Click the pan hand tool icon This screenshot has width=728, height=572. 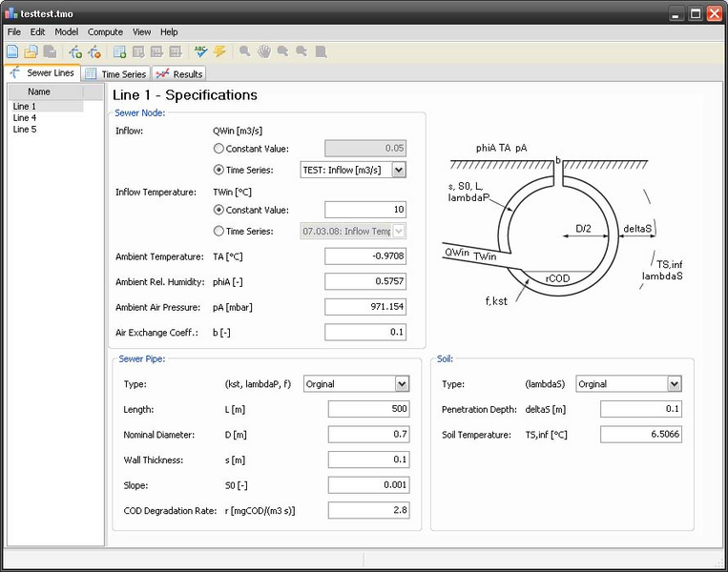pyautogui.click(x=263, y=51)
